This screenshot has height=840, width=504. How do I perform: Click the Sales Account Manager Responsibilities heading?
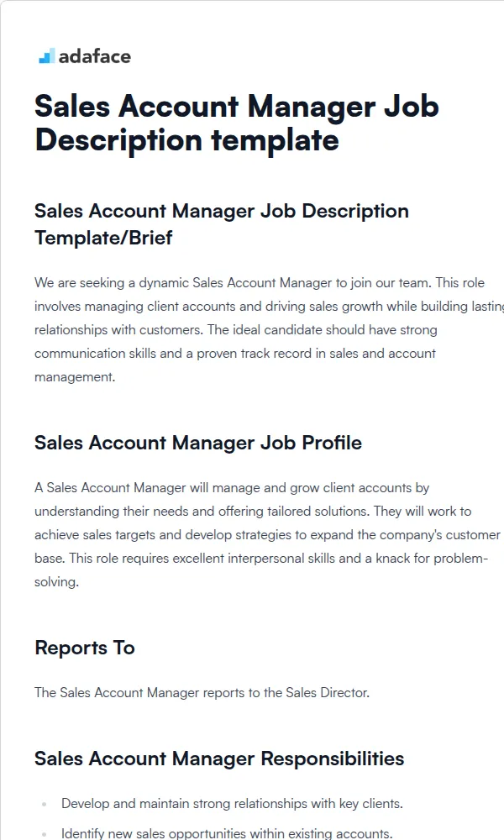tap(219, 759)
